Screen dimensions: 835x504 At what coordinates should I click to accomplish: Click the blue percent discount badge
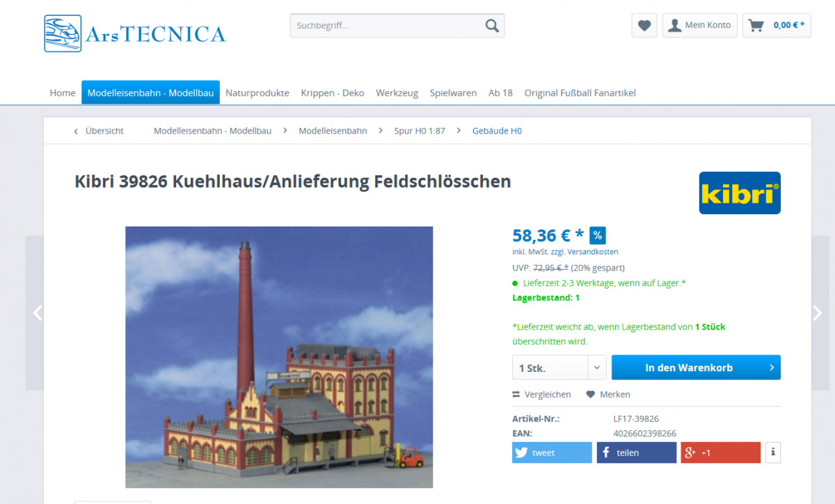click(x=597, y=235)
